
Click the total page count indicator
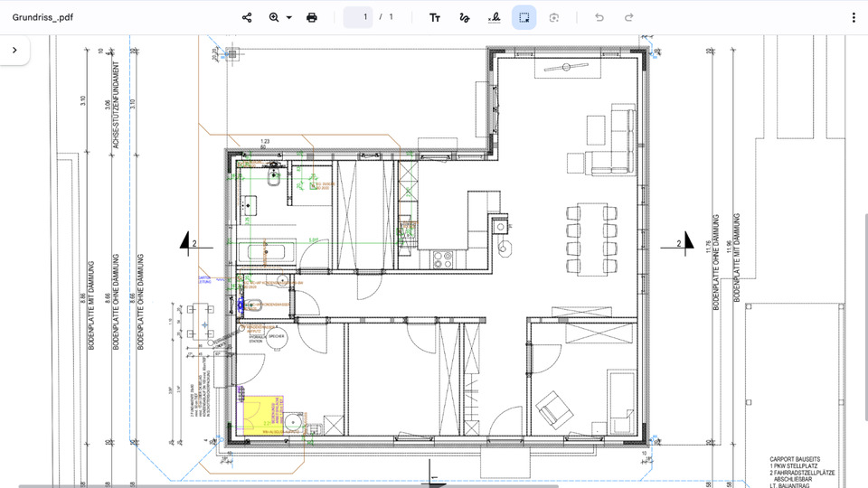[x=392, y=17]
